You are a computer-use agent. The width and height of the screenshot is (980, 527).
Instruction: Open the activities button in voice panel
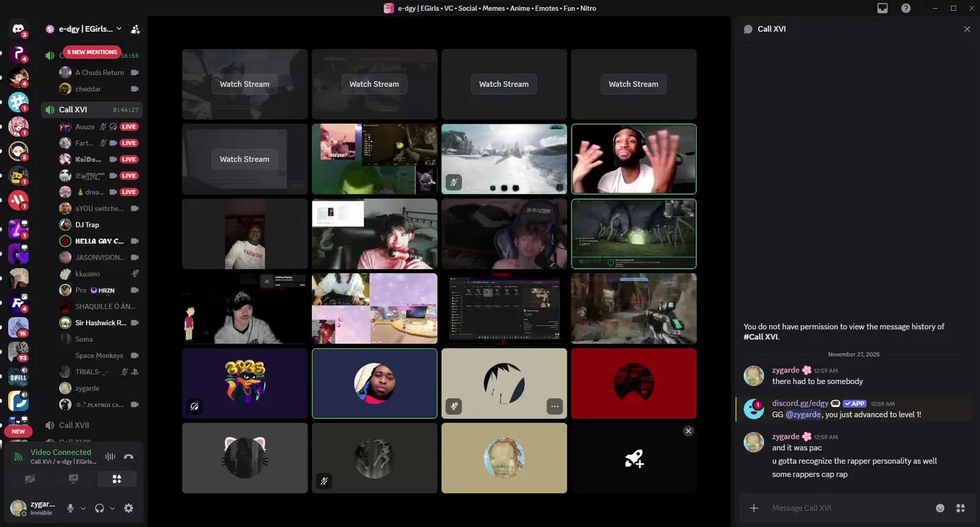(x=116, y=479)
